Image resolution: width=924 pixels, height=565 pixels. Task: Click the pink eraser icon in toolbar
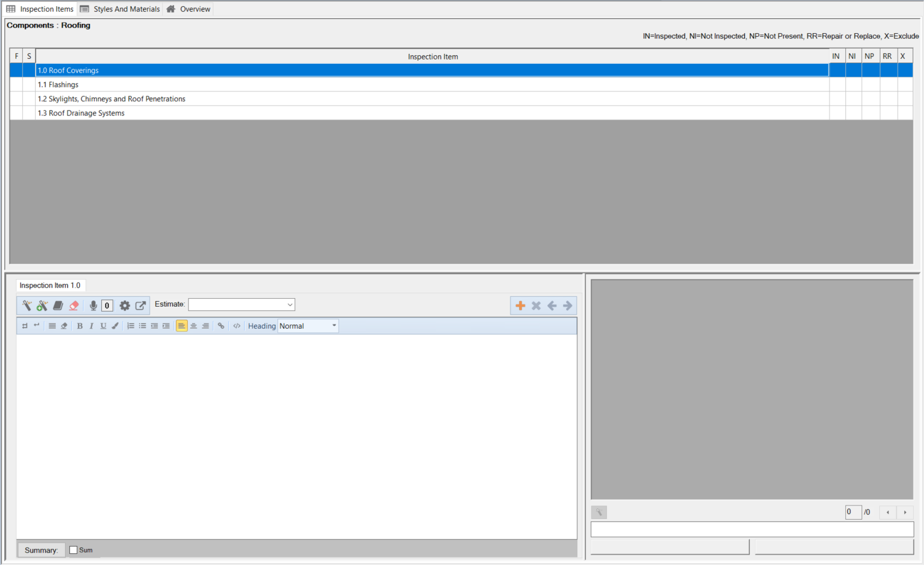point(74,306)
